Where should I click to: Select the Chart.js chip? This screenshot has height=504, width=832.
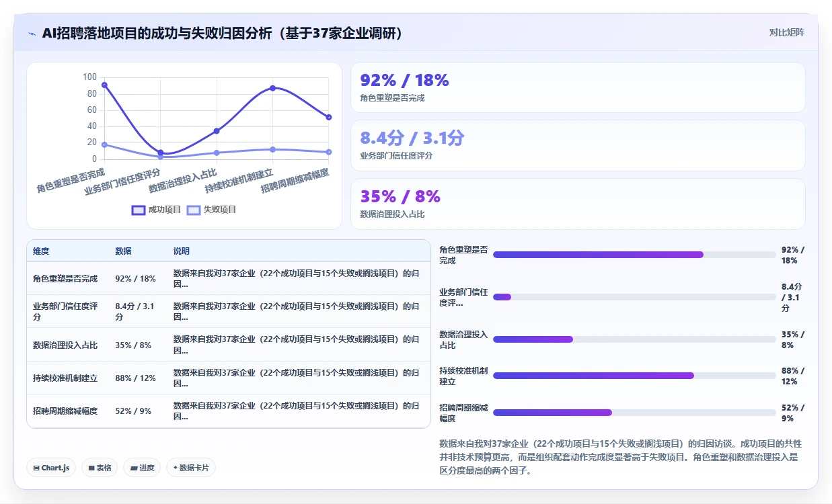(x=51, y=468)
